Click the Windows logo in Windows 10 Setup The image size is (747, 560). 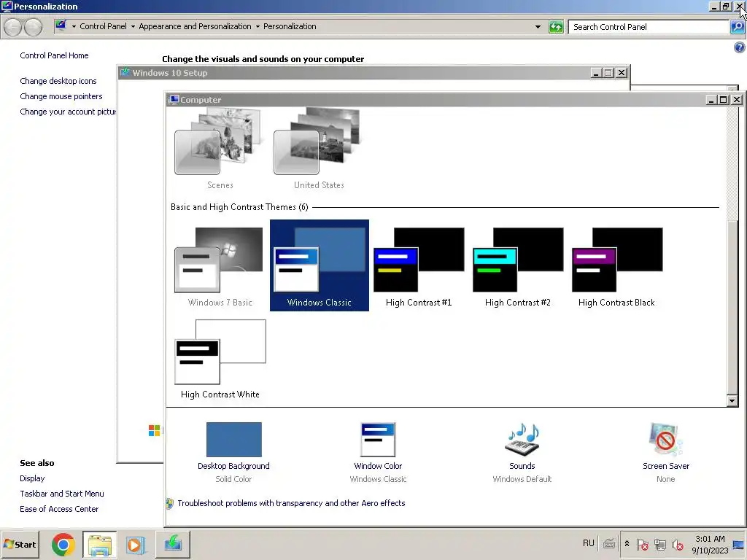[155, 430]
